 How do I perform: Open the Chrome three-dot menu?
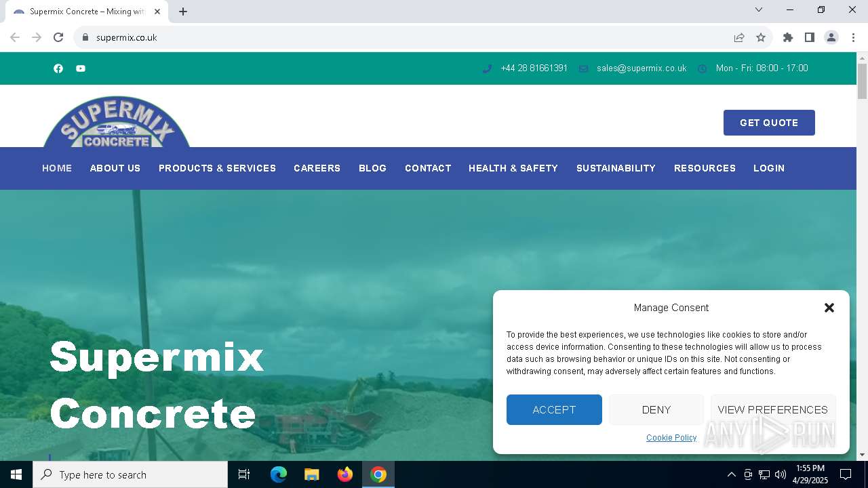coord(853,37)
